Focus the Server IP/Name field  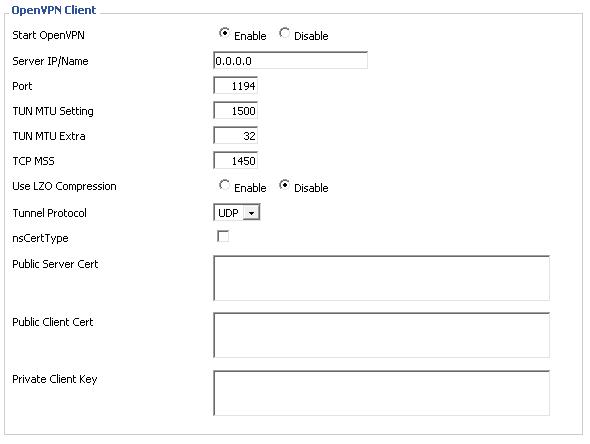tap(290, 60)
